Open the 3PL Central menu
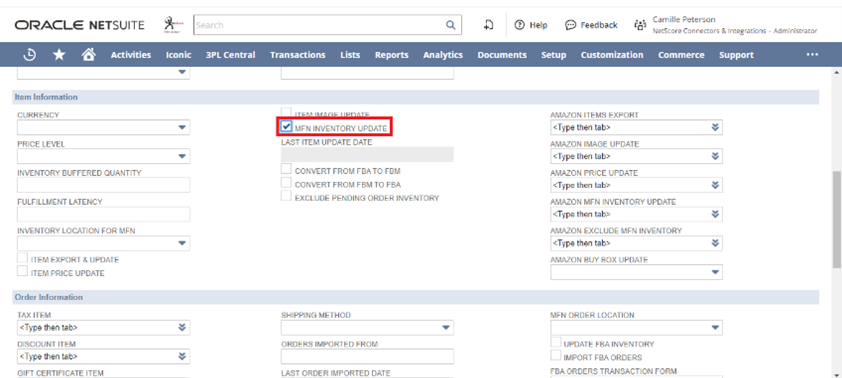 230,55
